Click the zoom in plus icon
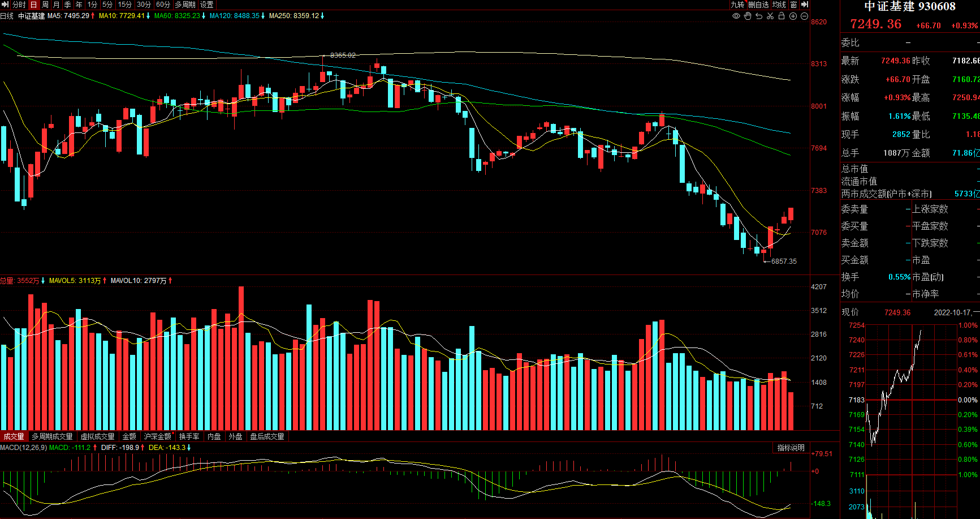 click(x=793, y=16)
